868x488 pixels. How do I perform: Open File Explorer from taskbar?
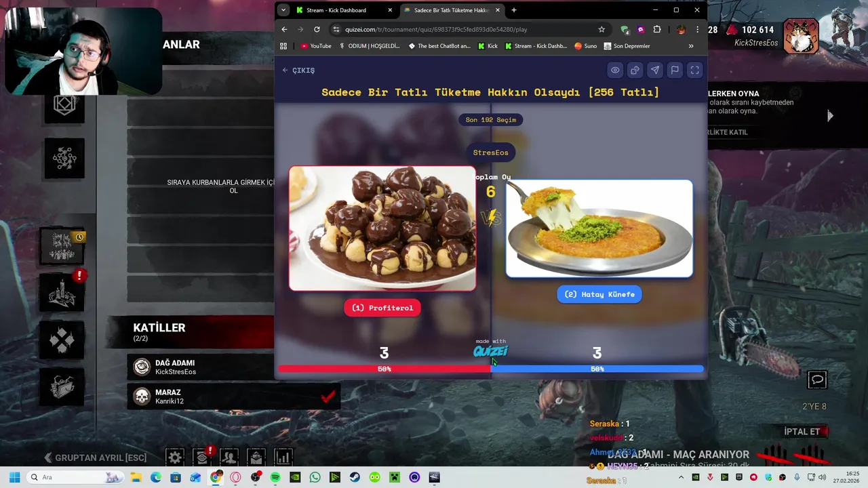[136, 477]
